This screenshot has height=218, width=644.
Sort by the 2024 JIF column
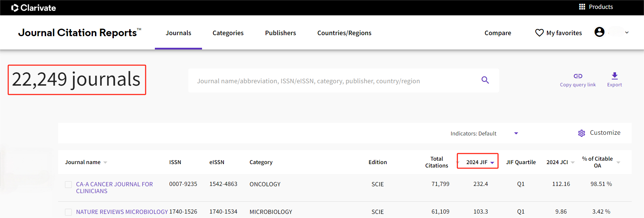pyautogui.click(x=480, y=162)
